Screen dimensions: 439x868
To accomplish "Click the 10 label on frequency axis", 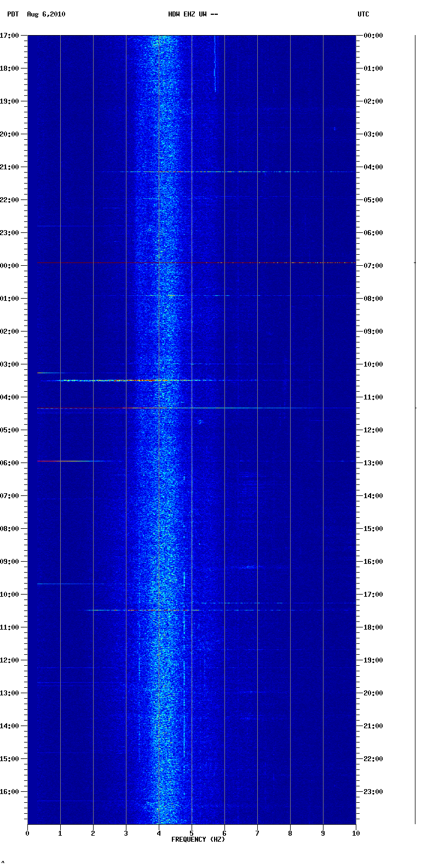I will click(356, 833).
